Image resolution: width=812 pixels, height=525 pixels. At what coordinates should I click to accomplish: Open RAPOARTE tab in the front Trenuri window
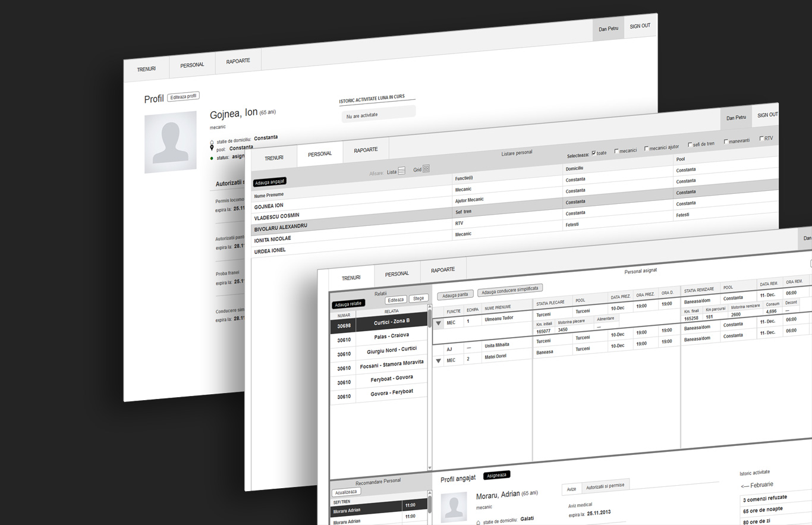443,270
